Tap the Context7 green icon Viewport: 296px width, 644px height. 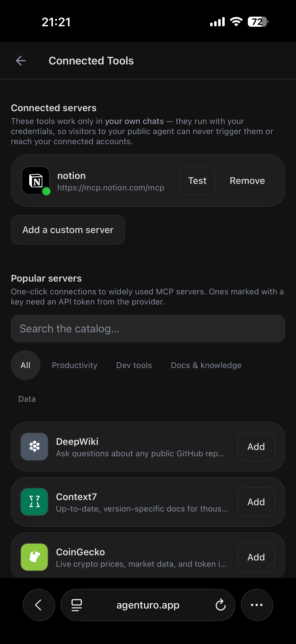click(x=35, y=502)
